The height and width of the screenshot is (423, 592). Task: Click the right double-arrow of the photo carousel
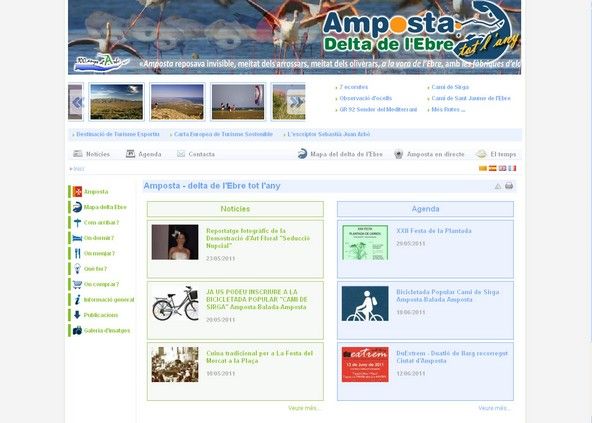click(296, 102)
